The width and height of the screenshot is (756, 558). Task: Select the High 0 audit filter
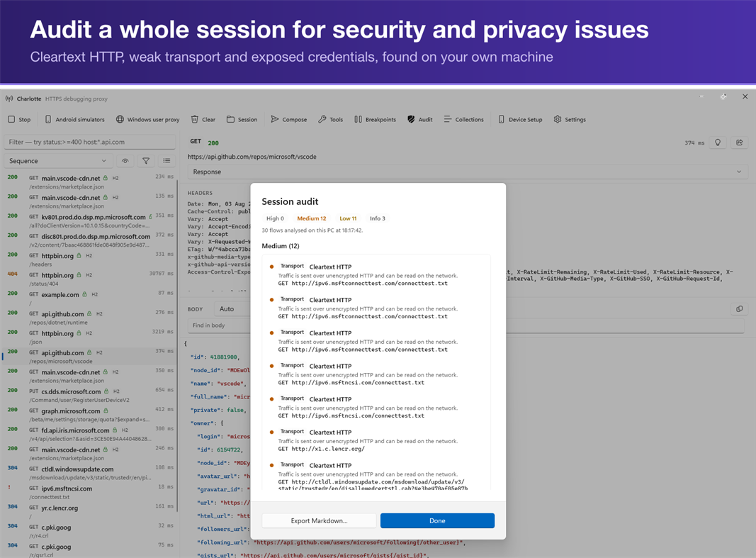pyautogui.click(x=275, y=218)
